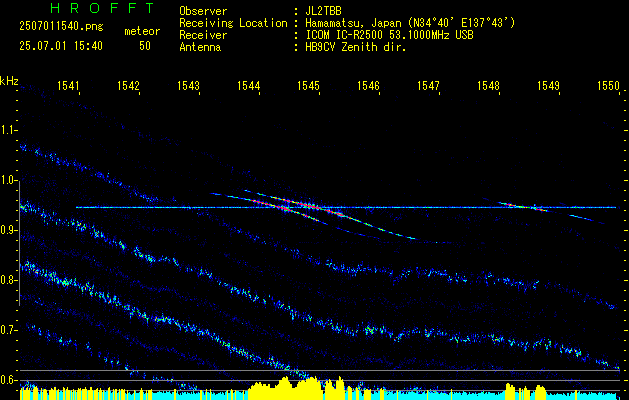The height and width of the screenshot is (400, 629).
Task: Click the 1547 time axis marker
Action: click(x=428, y=85)
